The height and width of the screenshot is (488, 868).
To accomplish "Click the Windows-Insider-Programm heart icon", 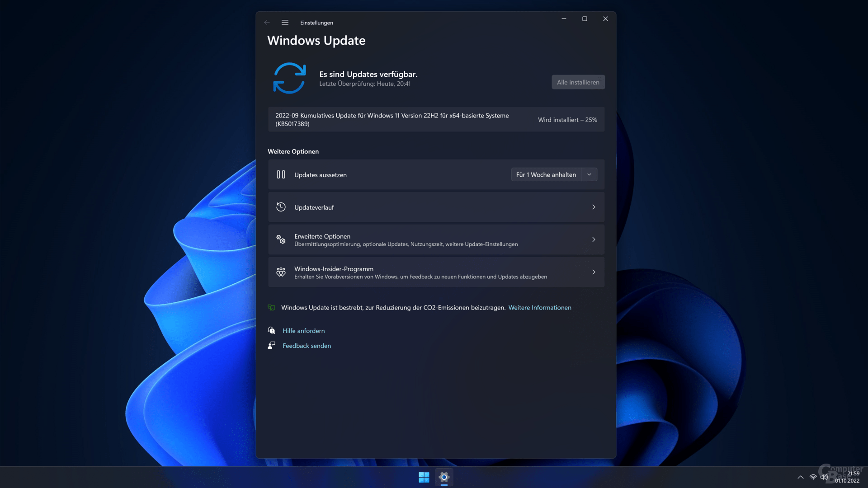I will (281, 272).
